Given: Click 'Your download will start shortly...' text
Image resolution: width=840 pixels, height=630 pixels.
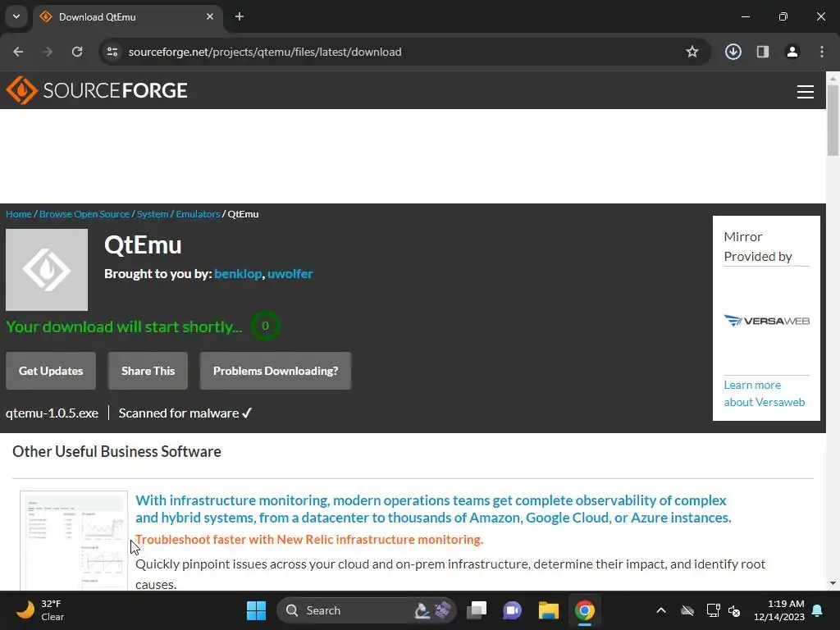Looking at the screenshot, I should [x=124, y=326].
